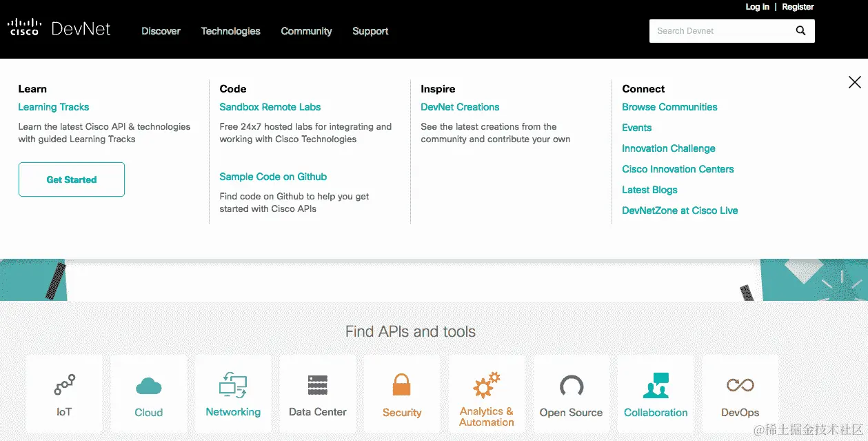Open the Innovation Challenge link
868x441 pixels.
pos(668,148)
